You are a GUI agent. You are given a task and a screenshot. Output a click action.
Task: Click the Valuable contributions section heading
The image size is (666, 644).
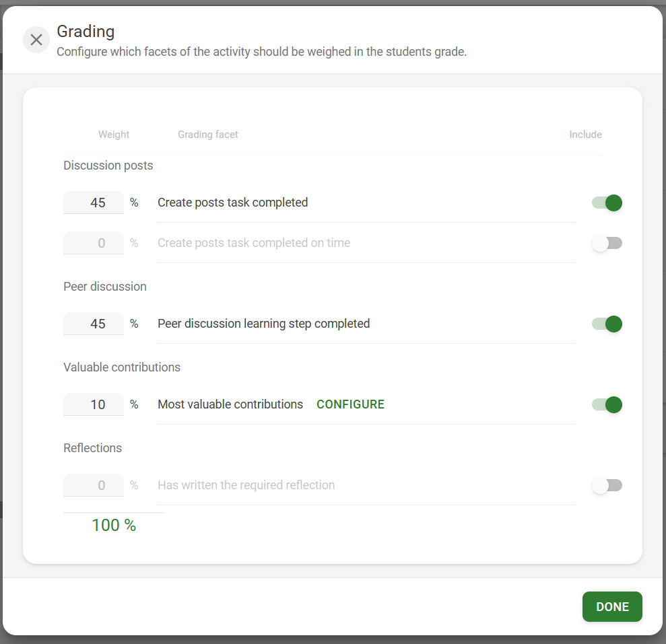122,367
